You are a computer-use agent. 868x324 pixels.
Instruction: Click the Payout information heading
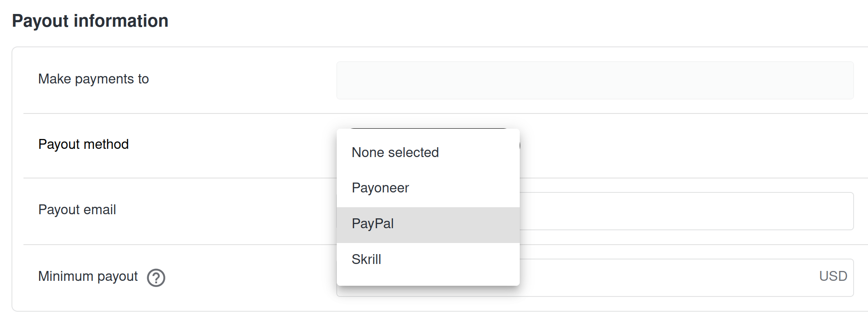[x=90, y=21]
